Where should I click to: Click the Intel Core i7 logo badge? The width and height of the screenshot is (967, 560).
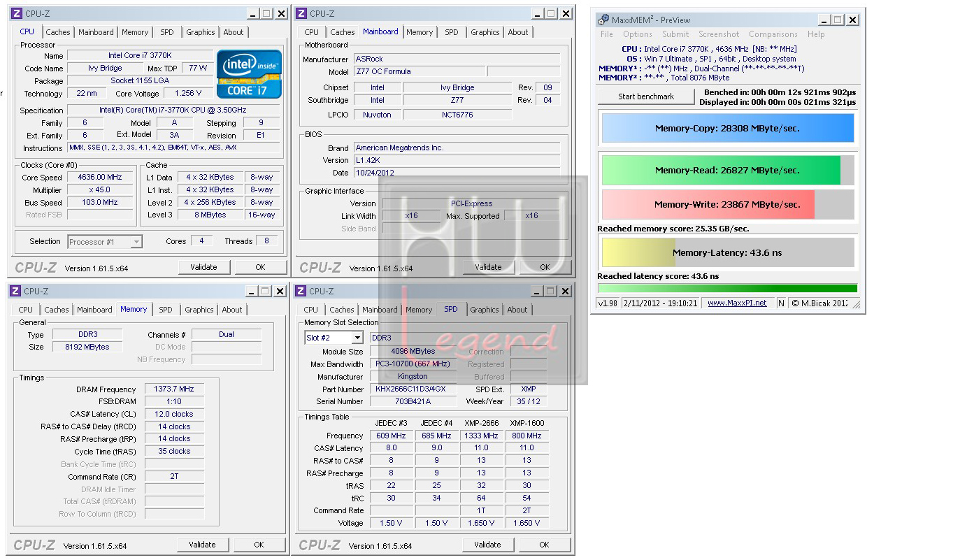click(x=249, y=73)
